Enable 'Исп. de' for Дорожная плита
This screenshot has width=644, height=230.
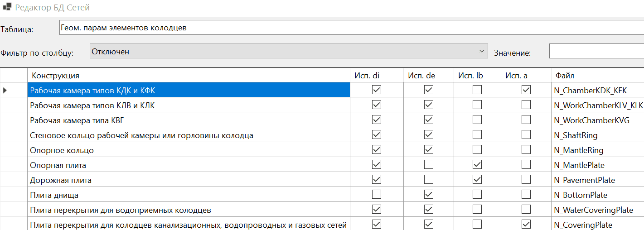[429, 180]
